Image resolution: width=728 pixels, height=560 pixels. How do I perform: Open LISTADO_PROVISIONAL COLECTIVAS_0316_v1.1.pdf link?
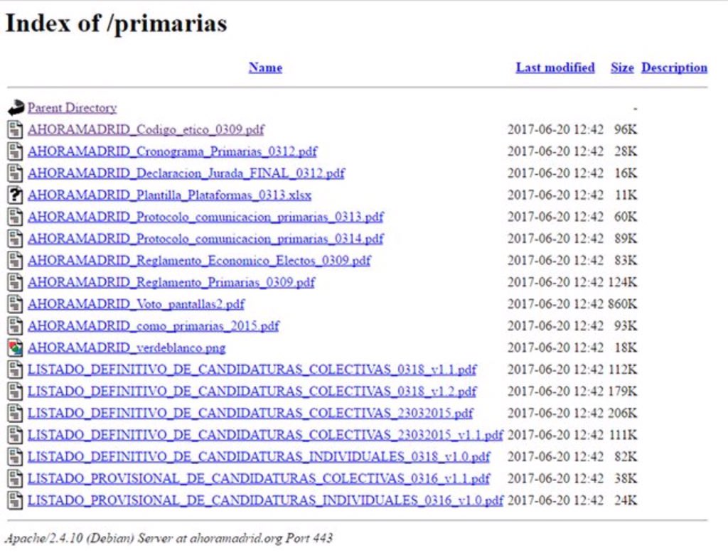[259, 478]
